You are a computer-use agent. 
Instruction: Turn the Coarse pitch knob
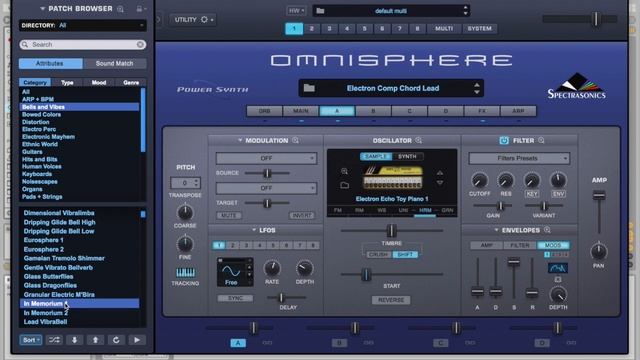click(x=185, y=212)
